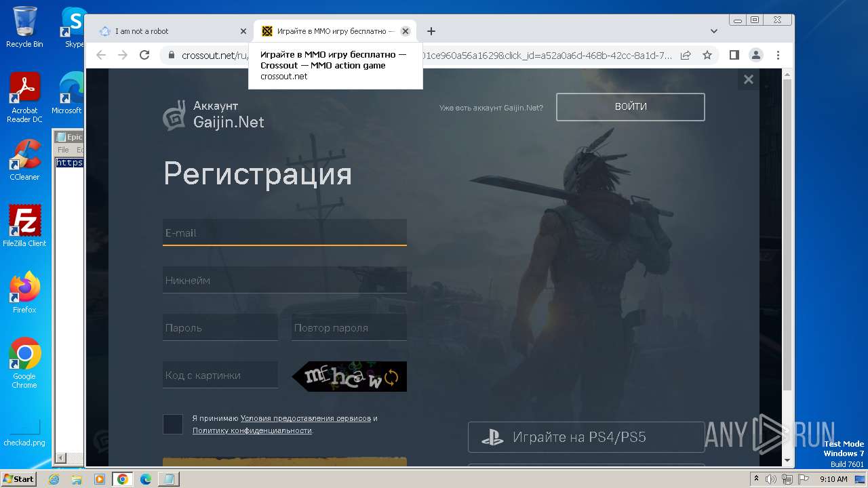This screenshot has width=868, height=488.
Task: Click the Windows Start button
Action: click(18, 479)
